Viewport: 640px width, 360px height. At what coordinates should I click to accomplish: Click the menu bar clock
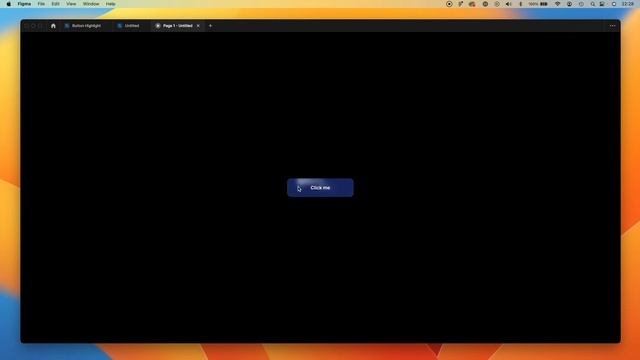pyautogui.click(x=628, y=4)
